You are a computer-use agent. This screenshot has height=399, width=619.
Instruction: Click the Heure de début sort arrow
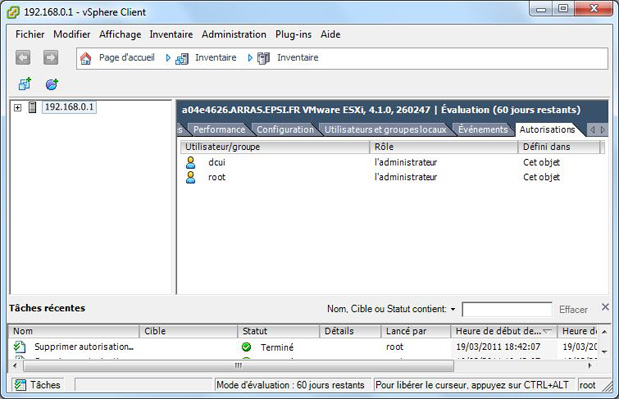[x=547, y=331]
